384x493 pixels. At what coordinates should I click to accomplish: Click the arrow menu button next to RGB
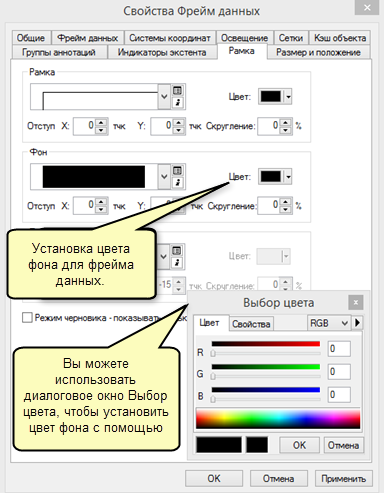[x=358, y=323]
